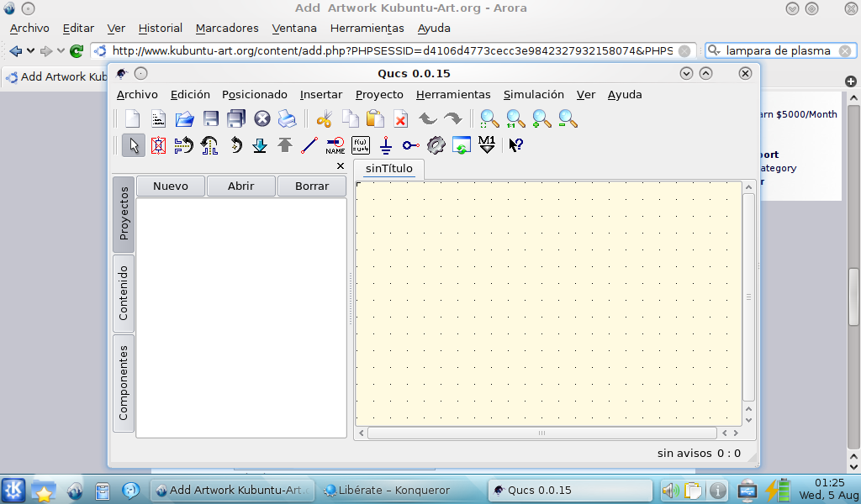Switch to data display view icon
The image size is (861, 504).
tap(462, 145)
